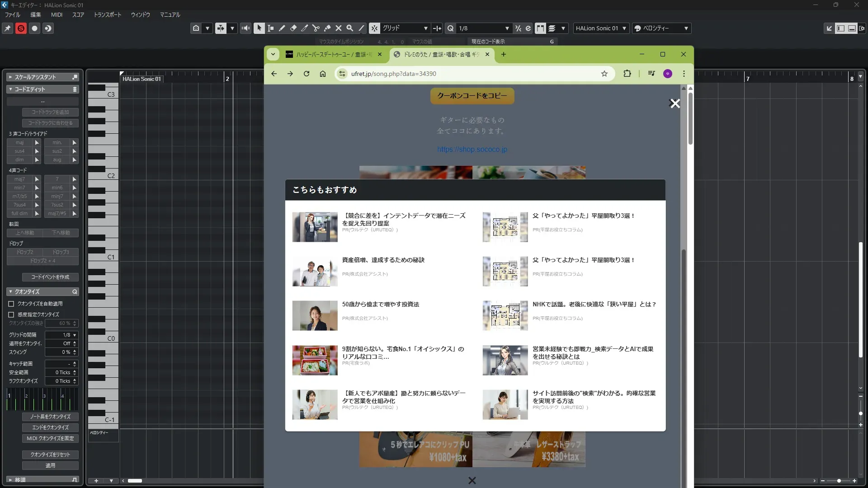Screen dimensions: 868x488
Task: Select the Mute X tool
Action: click(x=338, y=28)
